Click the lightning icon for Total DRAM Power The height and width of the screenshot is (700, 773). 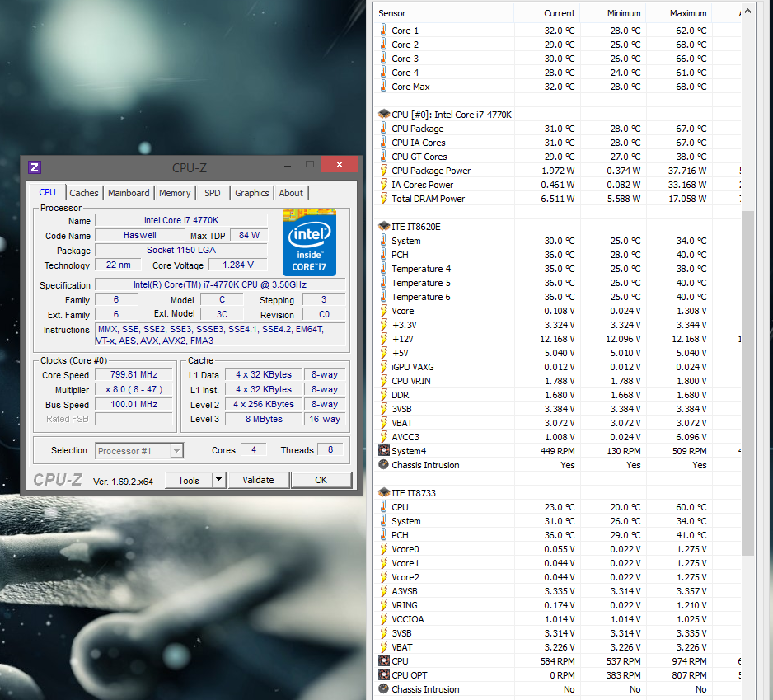(x=383, y=199)
